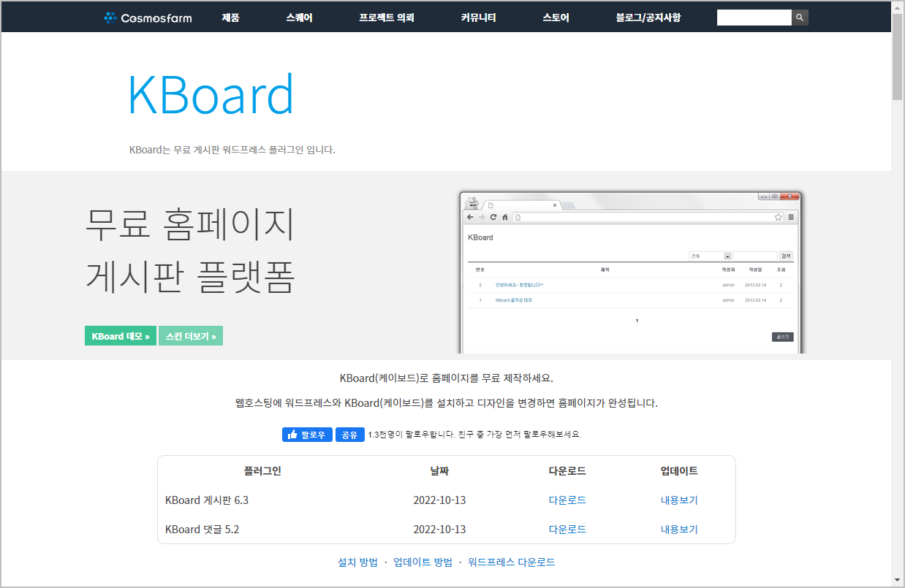Viewport: 905px width, 588px height.
Task: Click the scrollbar down arrow
Action: coord(898,580)
